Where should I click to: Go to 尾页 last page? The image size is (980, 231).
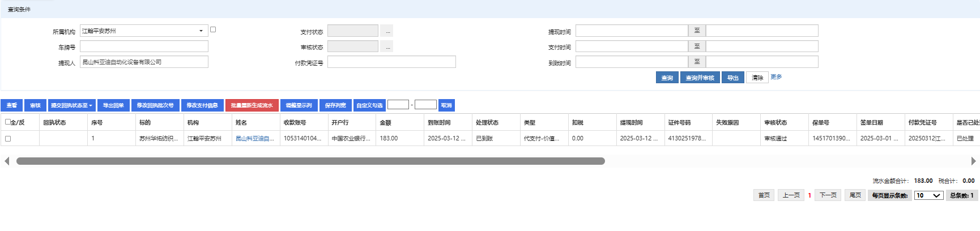855,195
